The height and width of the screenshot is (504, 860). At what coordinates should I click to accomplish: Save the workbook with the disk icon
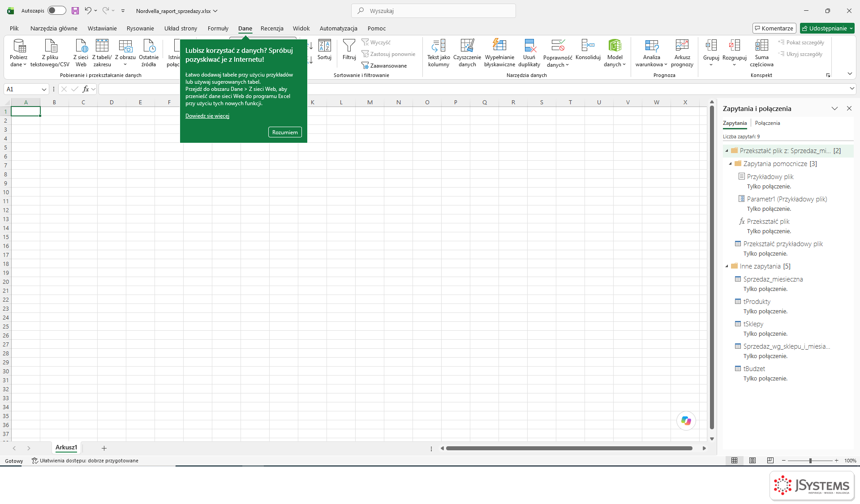pyautogui.click(x=75, y=11)
